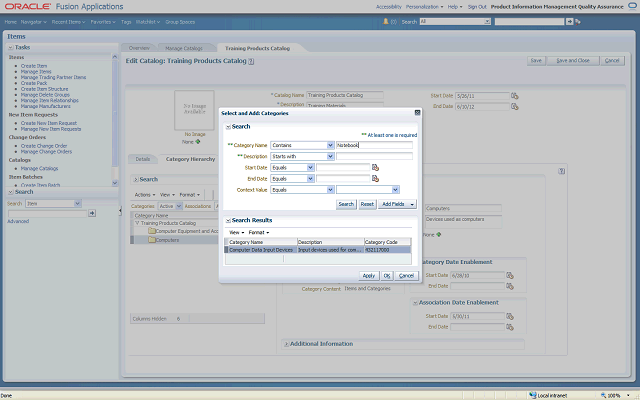Image resolution: width=640 pixels, height=400 pixels.
Task: Open the View menu in Search Results
Action: (236, 232)
